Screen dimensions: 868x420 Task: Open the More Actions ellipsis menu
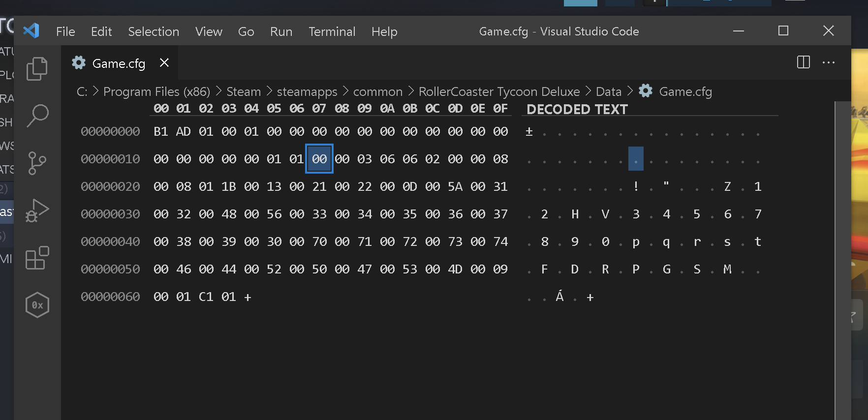[x=829, y=62]
